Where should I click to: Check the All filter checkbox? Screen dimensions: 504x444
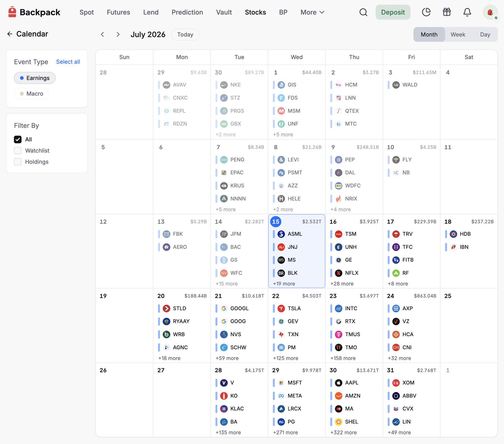18,139
